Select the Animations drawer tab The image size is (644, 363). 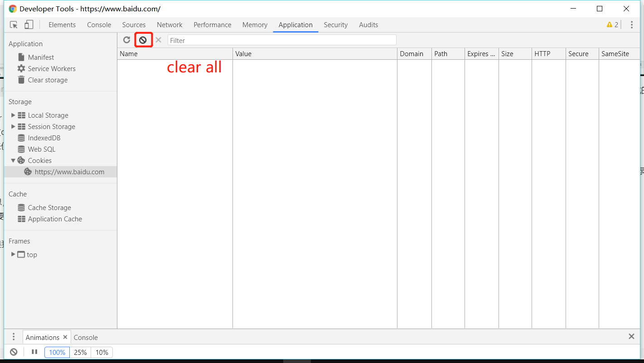(x=43, y=337)
